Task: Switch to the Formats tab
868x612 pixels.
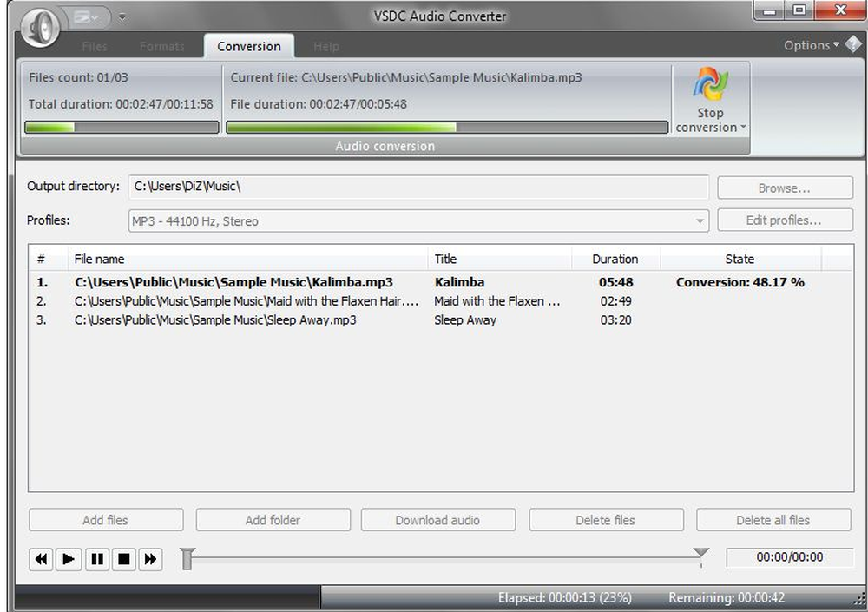Action: (x=162, y=47)
